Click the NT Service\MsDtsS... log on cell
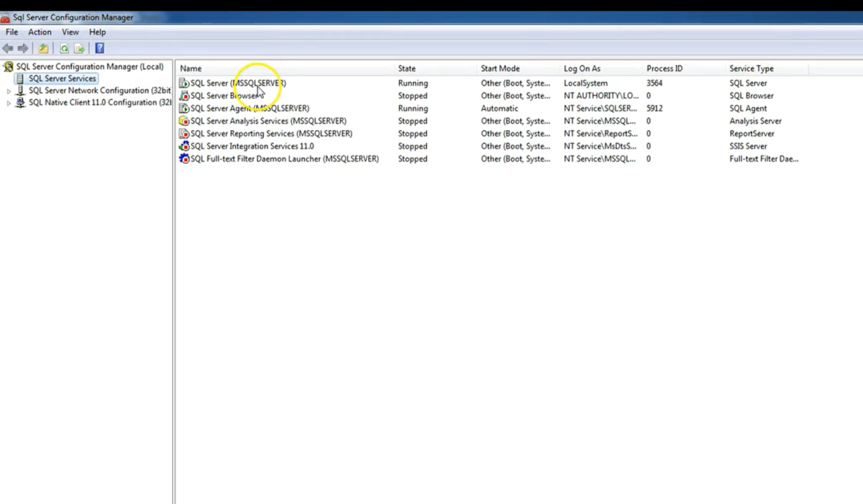Viewport: 863px width, 504px height. 600,146
